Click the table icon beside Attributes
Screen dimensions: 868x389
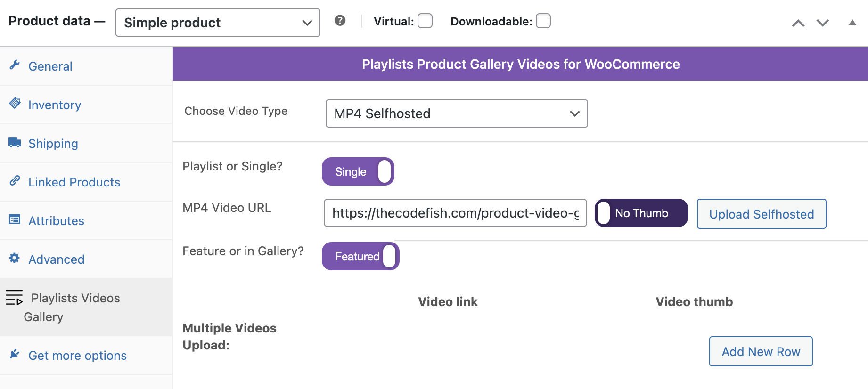[x=15, y=219]
